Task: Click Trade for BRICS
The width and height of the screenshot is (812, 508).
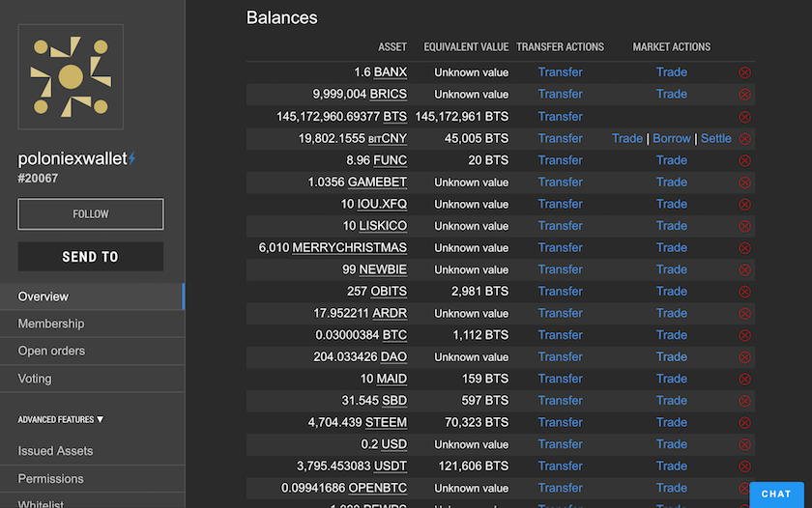Action: pos(672,94)
